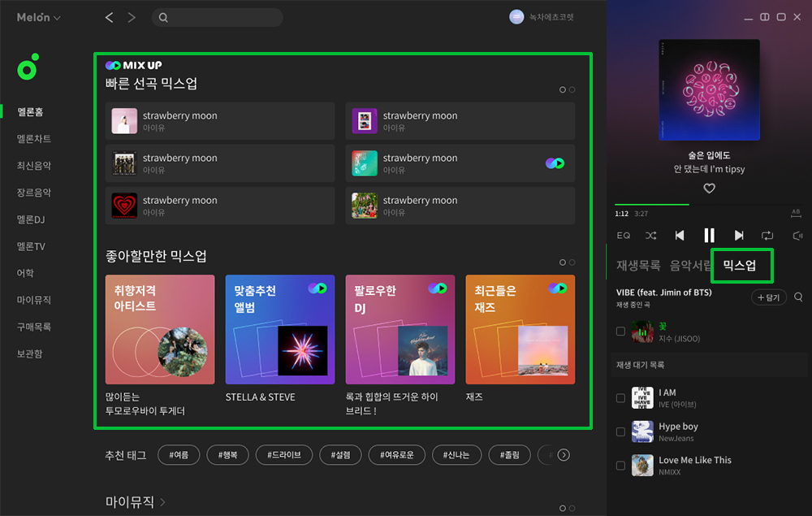
Task: Open 멜론홈 in the sidebar
Action: (30, 112)
